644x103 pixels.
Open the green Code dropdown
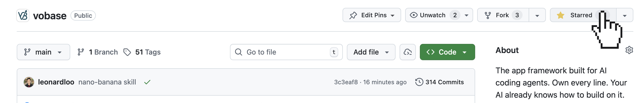[x=447, y=52]
